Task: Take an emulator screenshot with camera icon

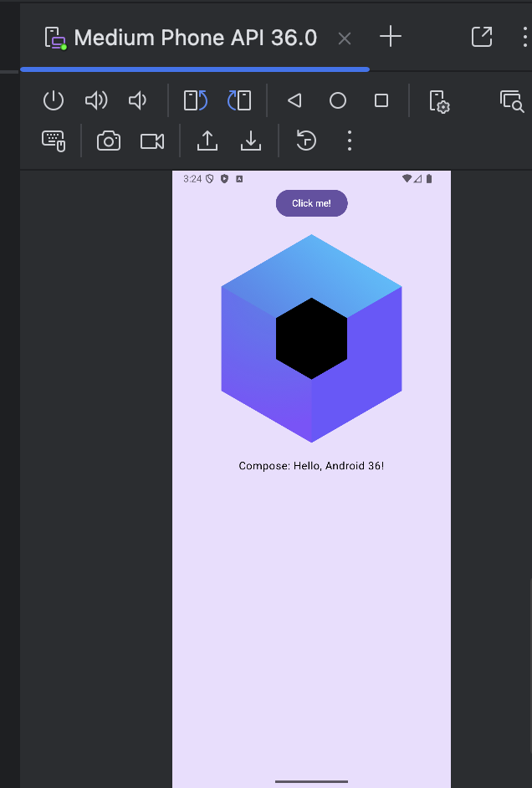Action: (109, 141)
